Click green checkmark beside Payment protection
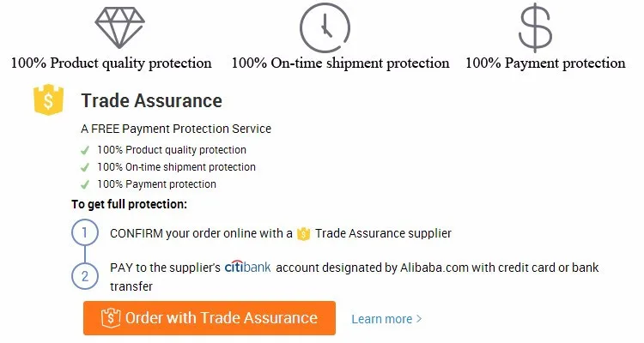644x343 pixels. 85,184
